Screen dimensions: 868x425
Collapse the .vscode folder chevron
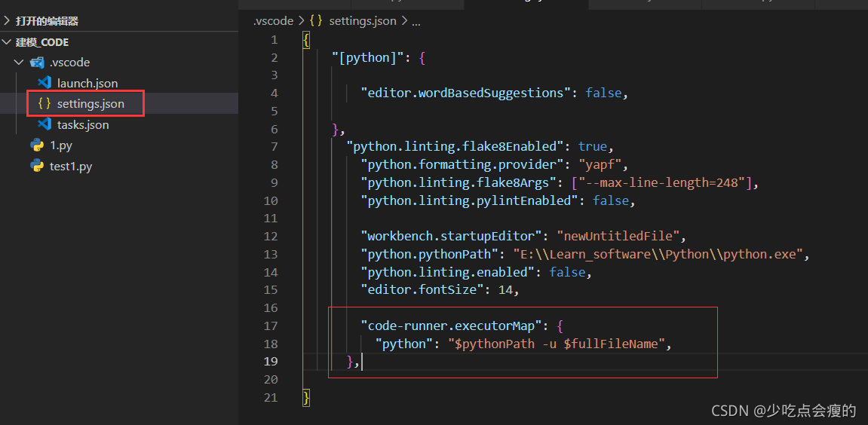pyautogui.click(x=19, y=63)
